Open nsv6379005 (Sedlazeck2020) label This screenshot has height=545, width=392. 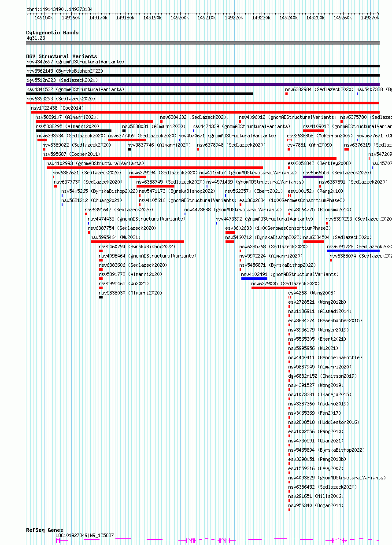pyautogui.click(x=285, y=284)
